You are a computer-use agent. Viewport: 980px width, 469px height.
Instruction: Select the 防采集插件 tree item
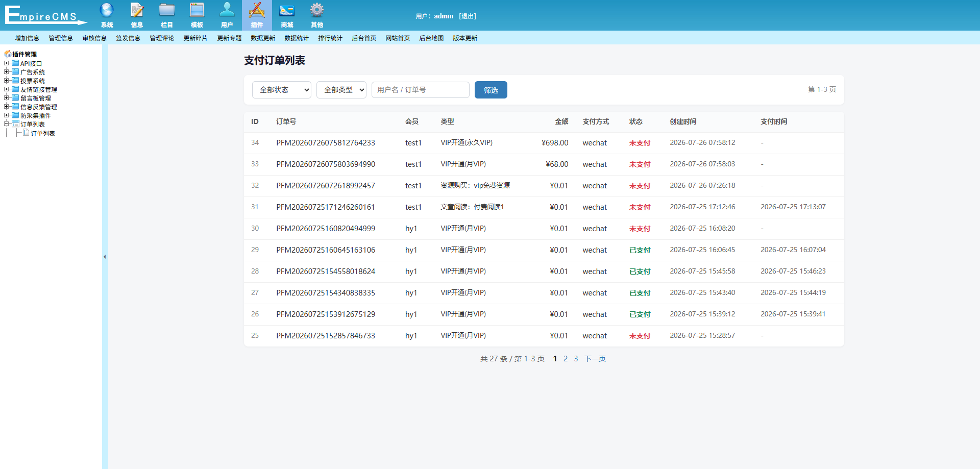[x=36, y=116]
